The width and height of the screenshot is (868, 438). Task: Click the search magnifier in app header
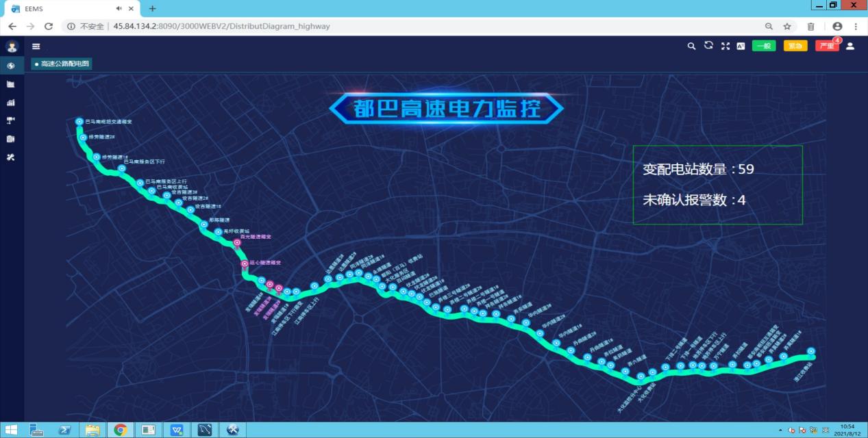[692, 46]
